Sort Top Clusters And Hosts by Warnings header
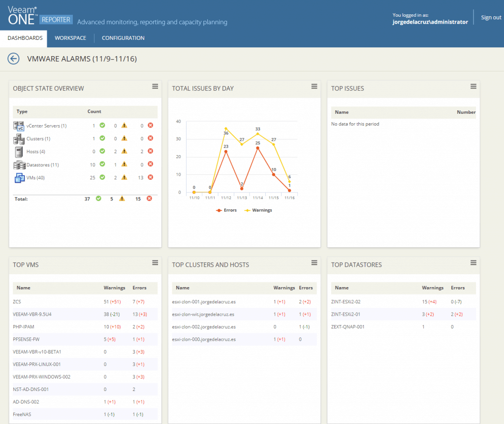Screen dimensions: 504x424 (284, 288)
